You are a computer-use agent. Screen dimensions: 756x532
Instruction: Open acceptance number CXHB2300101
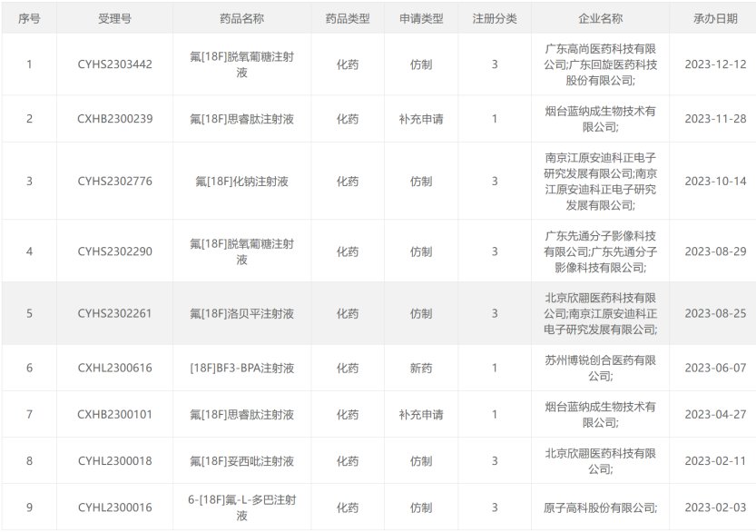coord(114,415)
